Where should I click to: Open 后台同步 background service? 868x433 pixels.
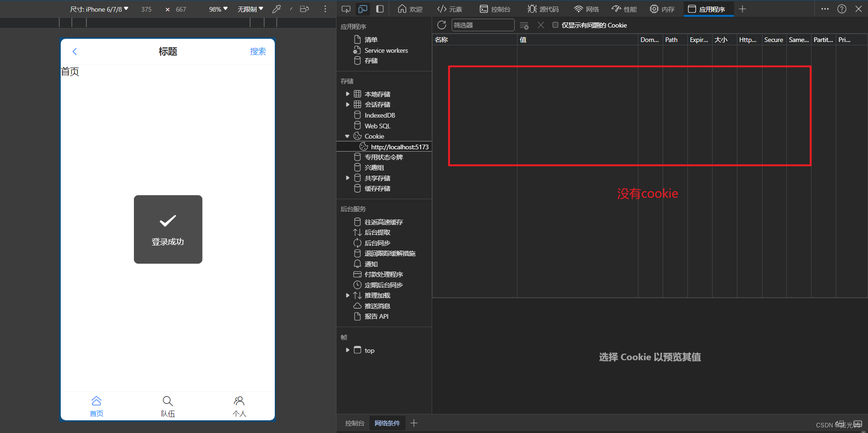[x=377, y=243]
